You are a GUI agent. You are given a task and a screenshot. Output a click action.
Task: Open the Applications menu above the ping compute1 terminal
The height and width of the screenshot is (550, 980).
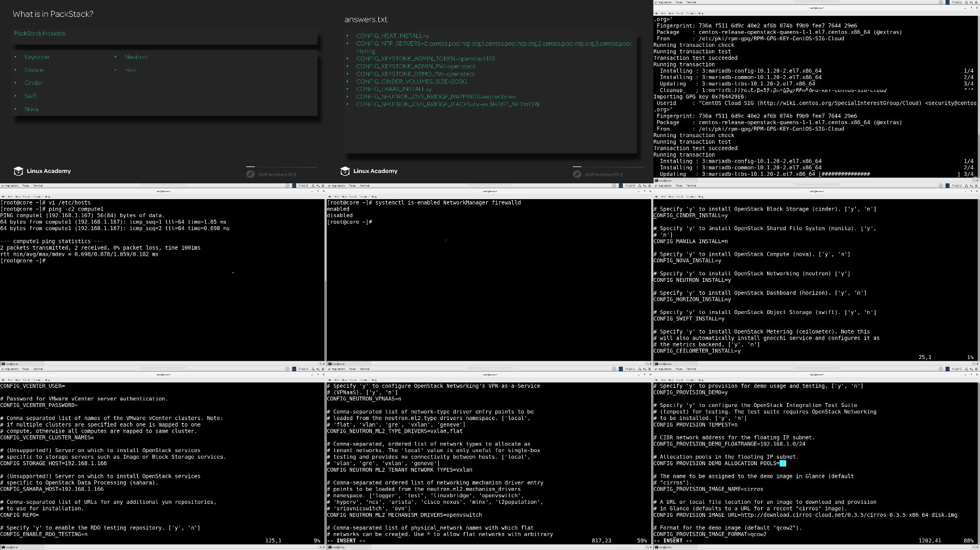point(9,186)
